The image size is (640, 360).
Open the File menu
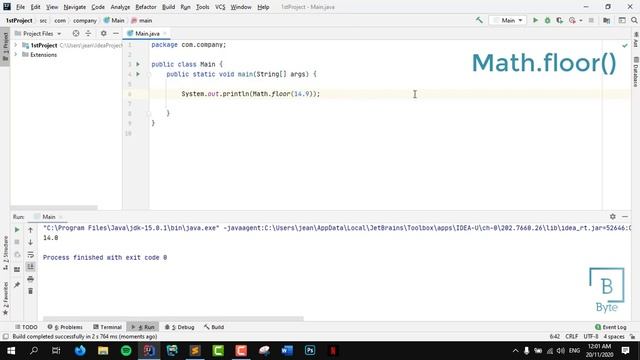[x=20, y=7]
